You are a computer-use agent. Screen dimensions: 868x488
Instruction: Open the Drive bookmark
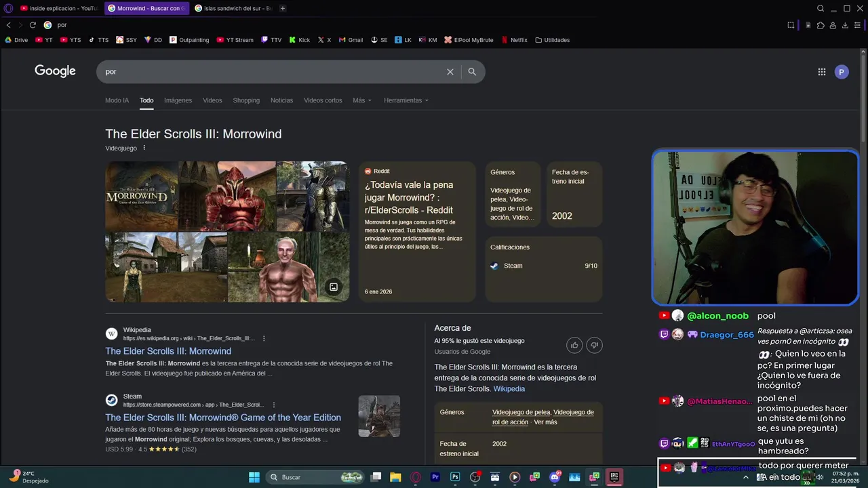click(16, 40)
